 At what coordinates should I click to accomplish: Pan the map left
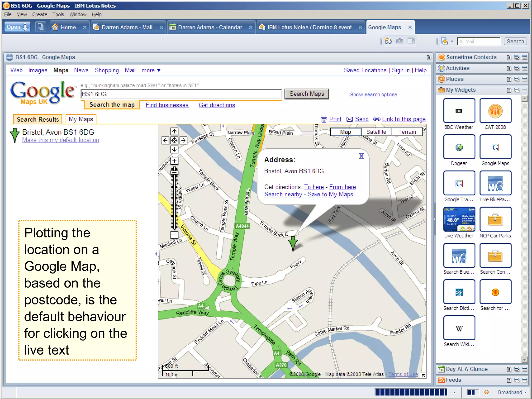pos(165,141)
